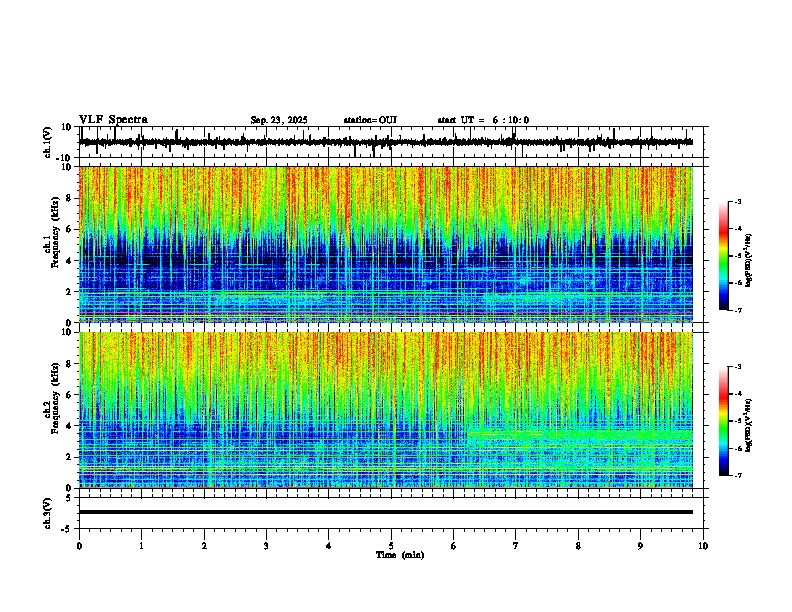792x612 pixels.
Task: Click the ch.1 colorbar log(PSD) unit label
Action: point(749,261)
